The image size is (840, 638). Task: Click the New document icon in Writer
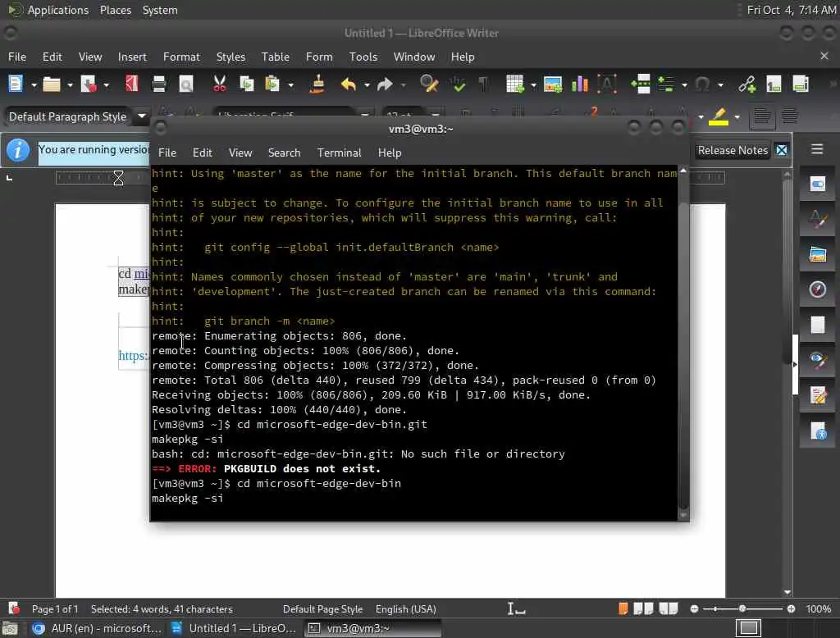16,84
